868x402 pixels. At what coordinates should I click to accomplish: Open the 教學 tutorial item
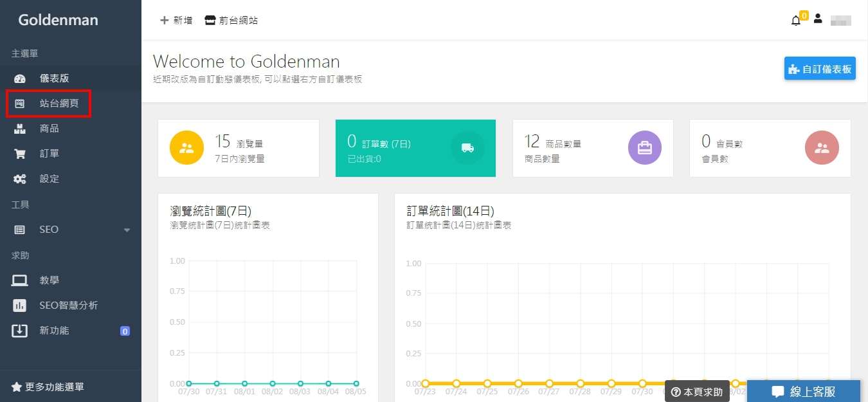(71, 280)
